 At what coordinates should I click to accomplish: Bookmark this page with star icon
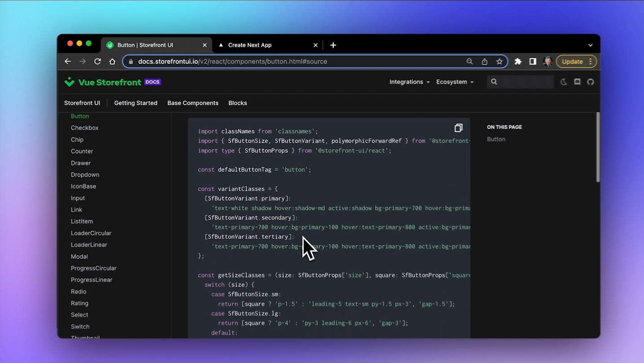tap(499, 62)
